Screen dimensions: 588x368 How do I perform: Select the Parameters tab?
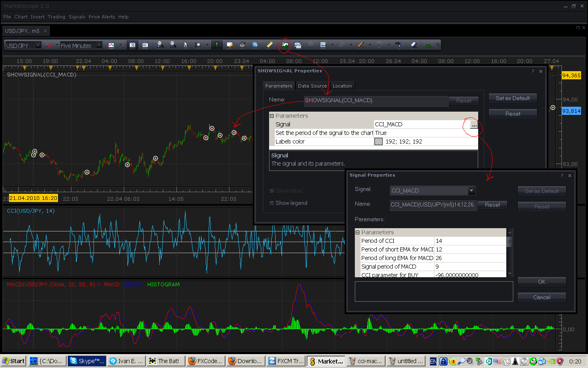[279, 86]
